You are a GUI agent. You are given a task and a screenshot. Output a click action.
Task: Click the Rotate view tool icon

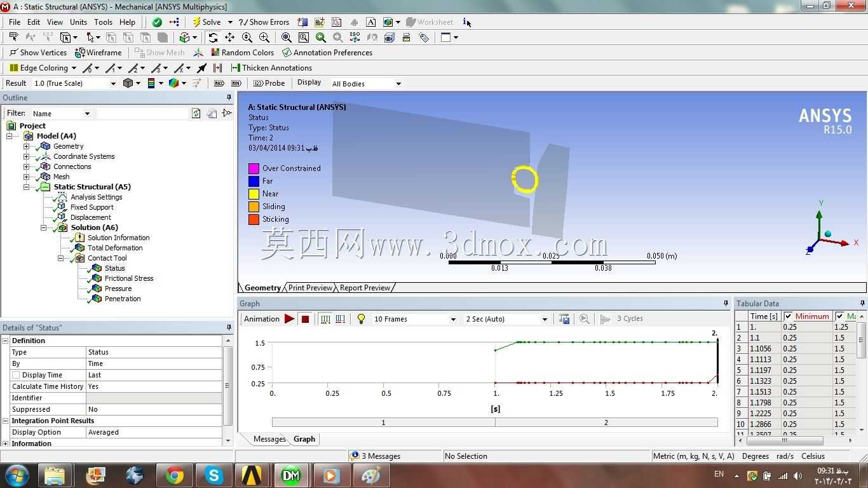click(x=213, y=37)
